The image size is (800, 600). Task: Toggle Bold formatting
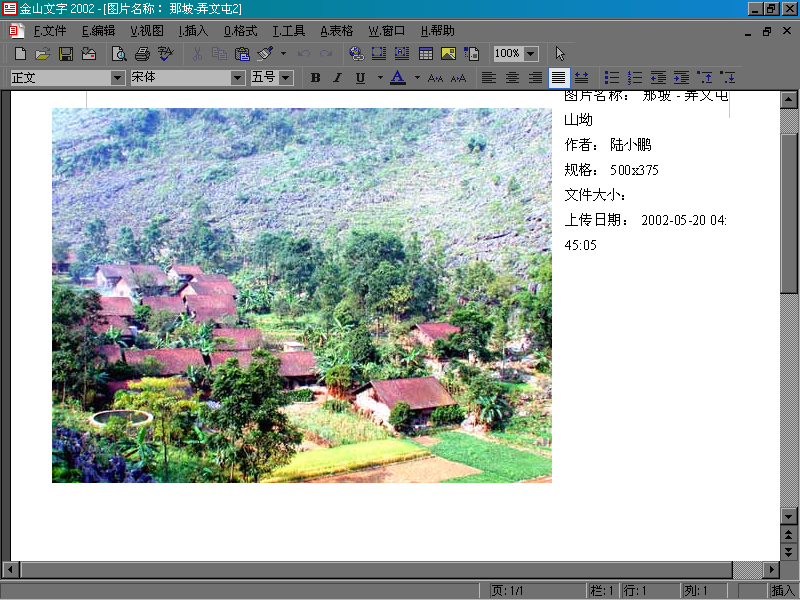[315, 77]
